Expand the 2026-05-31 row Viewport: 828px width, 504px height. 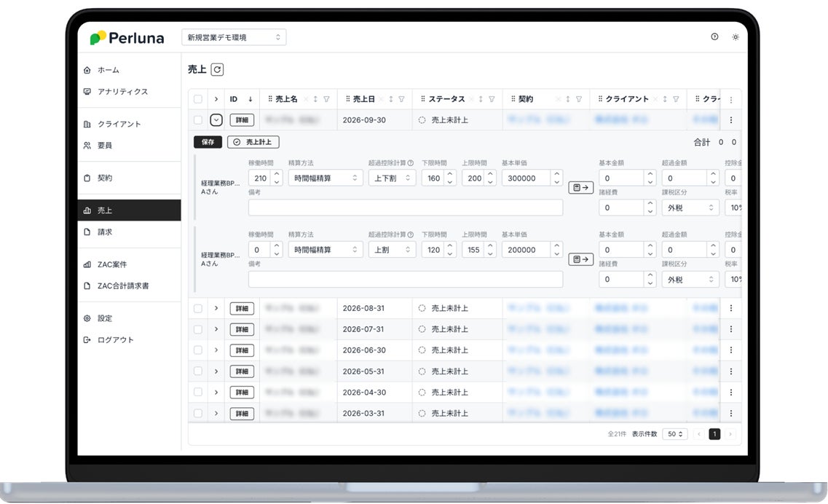216,371
